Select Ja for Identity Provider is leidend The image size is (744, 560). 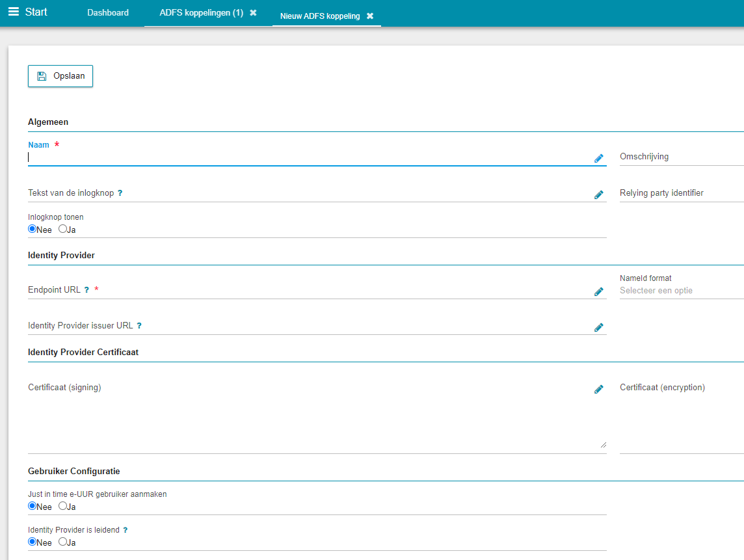click(63, 542)
